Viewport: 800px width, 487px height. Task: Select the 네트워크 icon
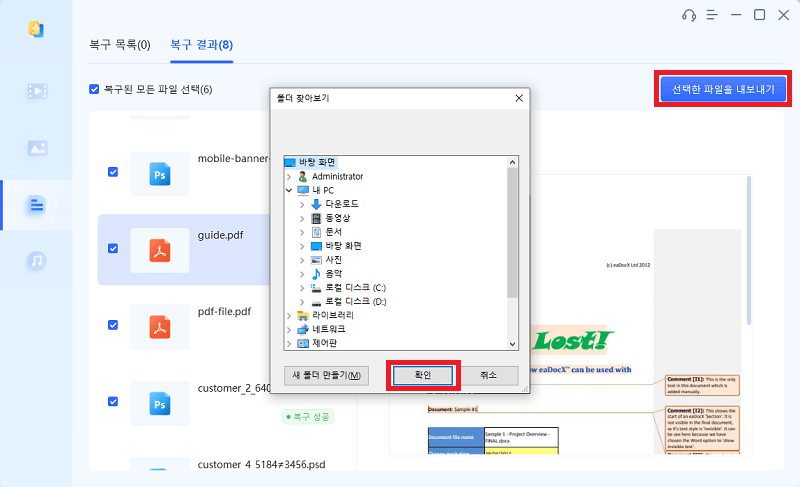[303, 329]
